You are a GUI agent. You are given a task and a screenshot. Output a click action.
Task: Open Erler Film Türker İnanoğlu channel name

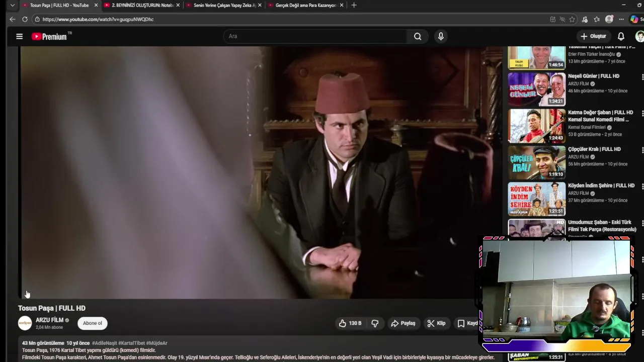click(591, 54)
